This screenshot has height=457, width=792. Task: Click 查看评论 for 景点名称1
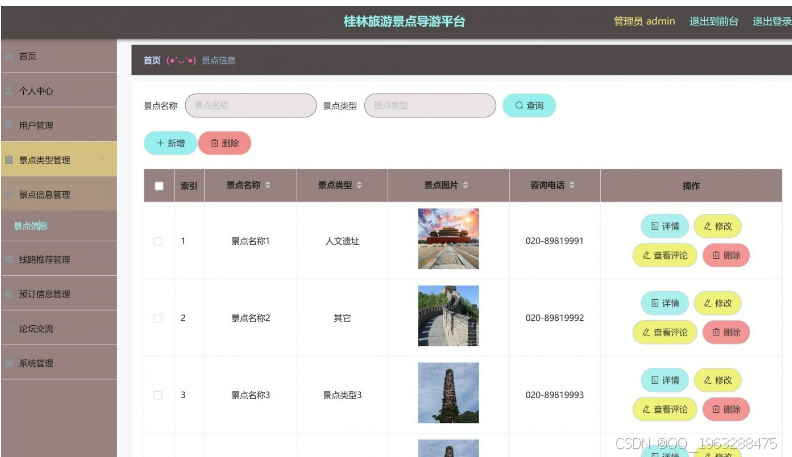[x=665, y=255]
